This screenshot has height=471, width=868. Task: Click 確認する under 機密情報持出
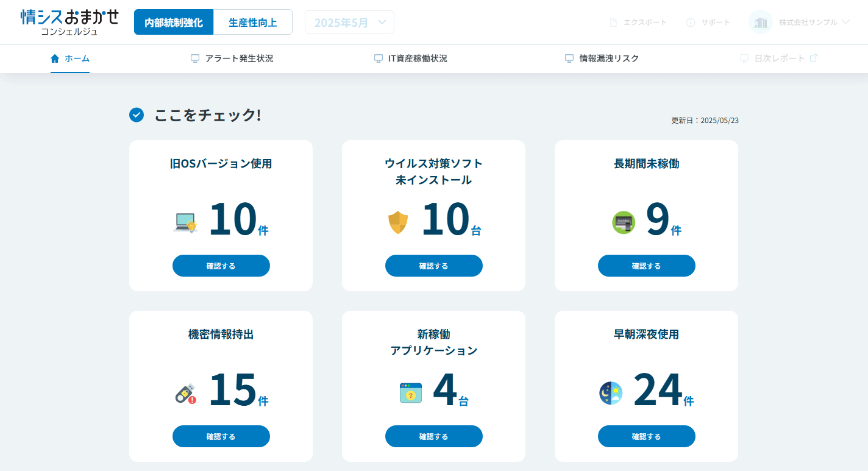point(221,436)
